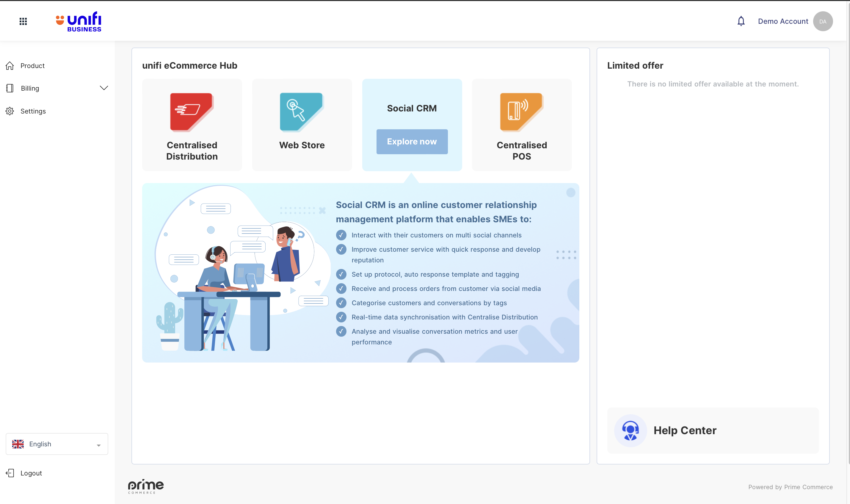Click the Help Center headset icon

coord(630,430)
